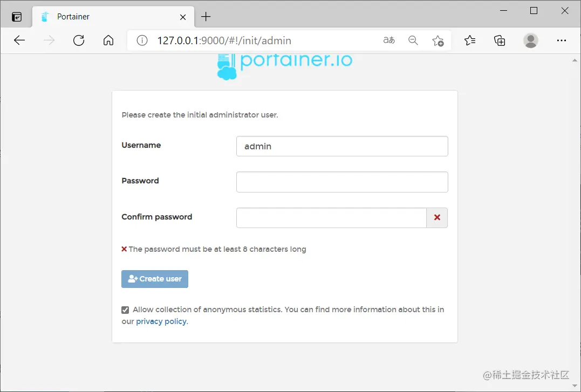This screenshot has width=581, height=392.
Task: Reload the Portainer page
Action: tap(79, 40)
